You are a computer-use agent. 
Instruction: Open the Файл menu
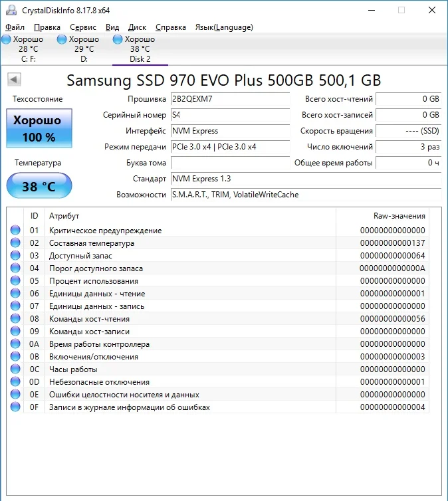click(x=15, y=27)
